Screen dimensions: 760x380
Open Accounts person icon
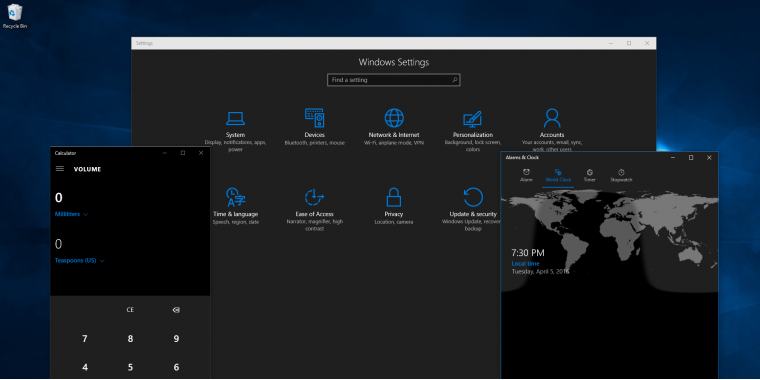click(552, 118)
